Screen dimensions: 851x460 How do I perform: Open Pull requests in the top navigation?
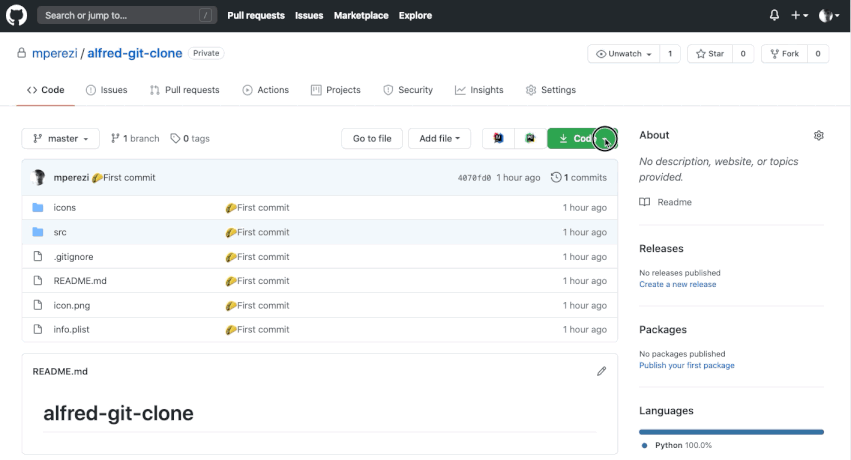pyautogui.click(x=255, y=15)
